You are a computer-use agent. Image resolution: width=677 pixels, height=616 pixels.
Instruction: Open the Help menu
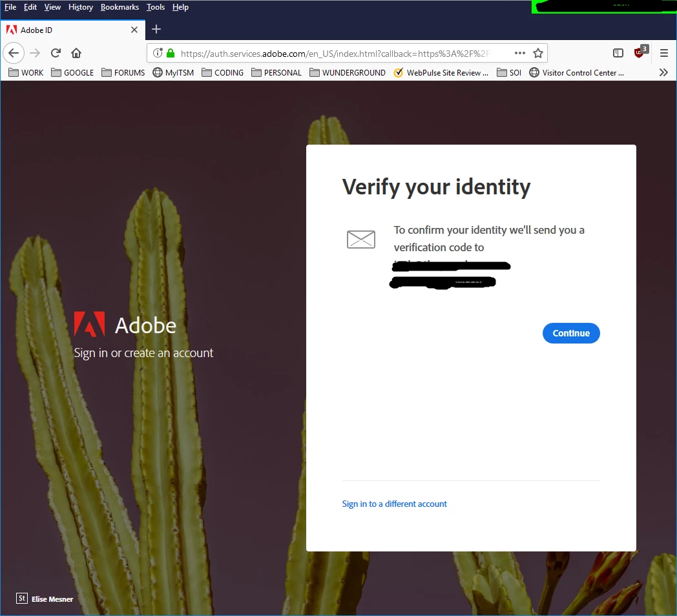tap(180, 7)
